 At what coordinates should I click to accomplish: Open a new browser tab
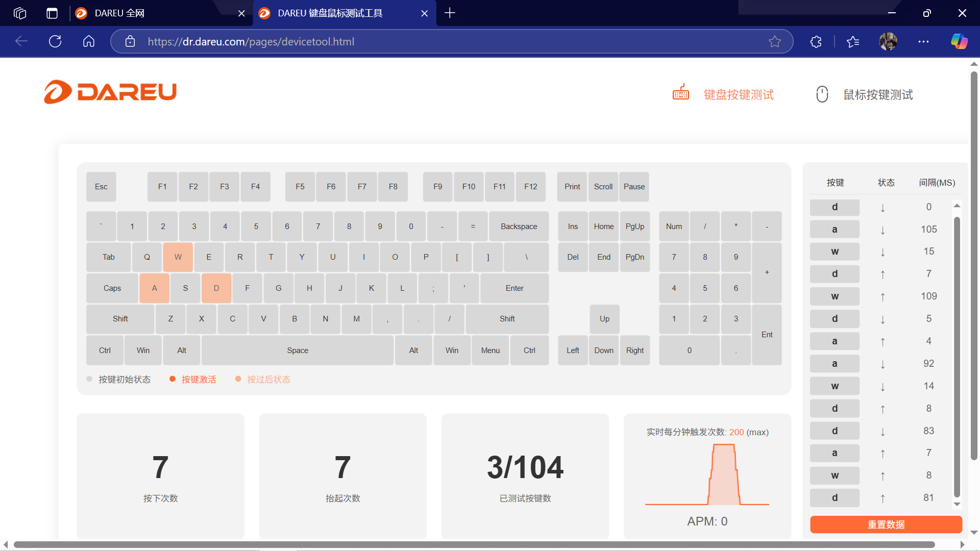tap(450, 13)
